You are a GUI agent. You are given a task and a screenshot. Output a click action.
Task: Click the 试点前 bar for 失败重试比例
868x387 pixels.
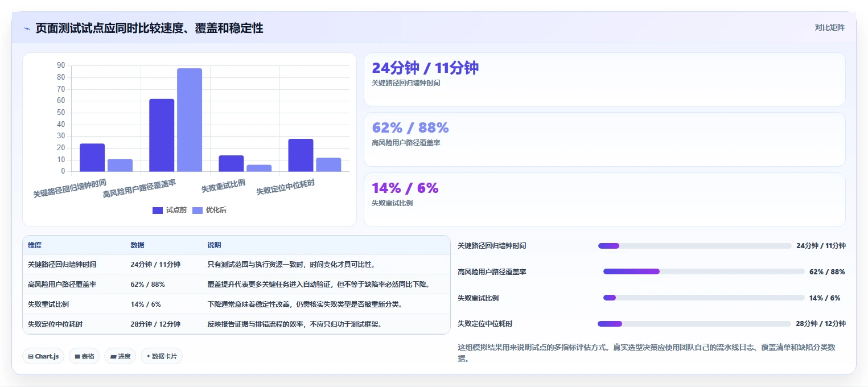click(231, 163)
